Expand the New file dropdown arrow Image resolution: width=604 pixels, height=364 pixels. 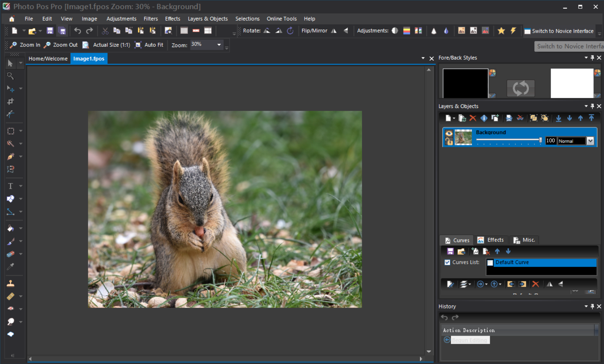24,31
